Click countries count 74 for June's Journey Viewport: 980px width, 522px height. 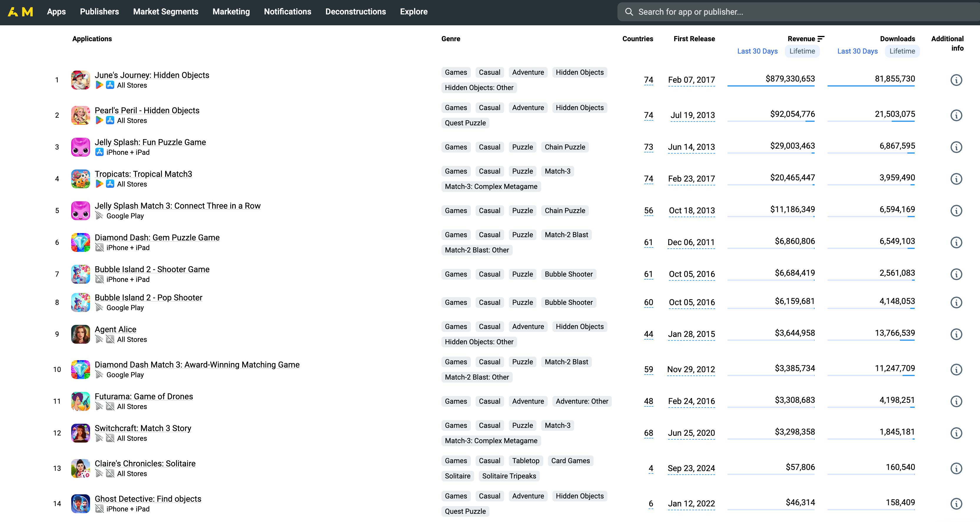648,80
